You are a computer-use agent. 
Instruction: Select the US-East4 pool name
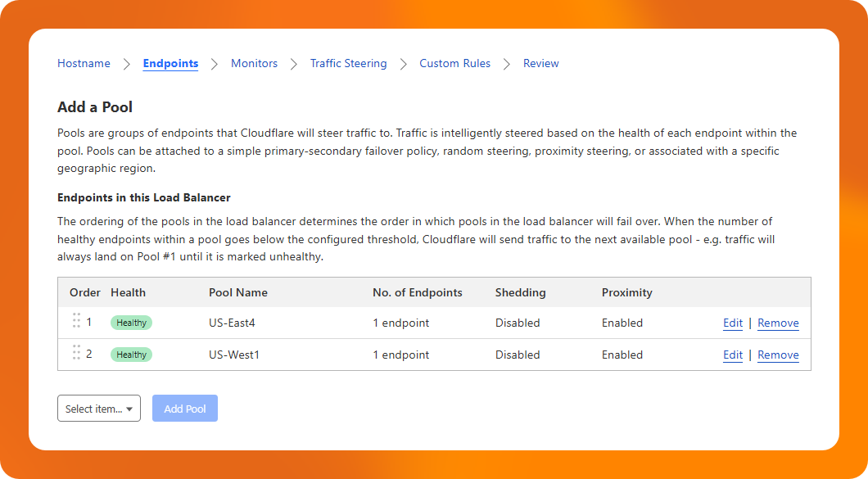click(232, 323)
